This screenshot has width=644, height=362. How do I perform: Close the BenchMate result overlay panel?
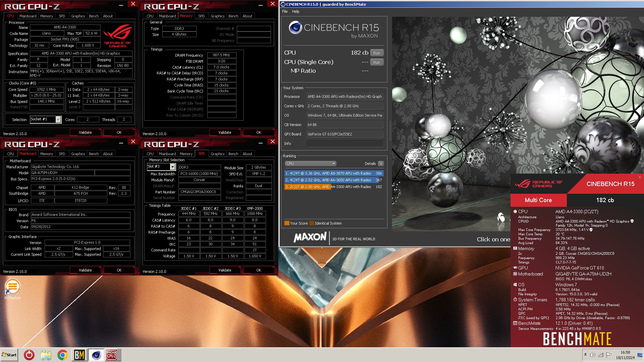[640, 177]
